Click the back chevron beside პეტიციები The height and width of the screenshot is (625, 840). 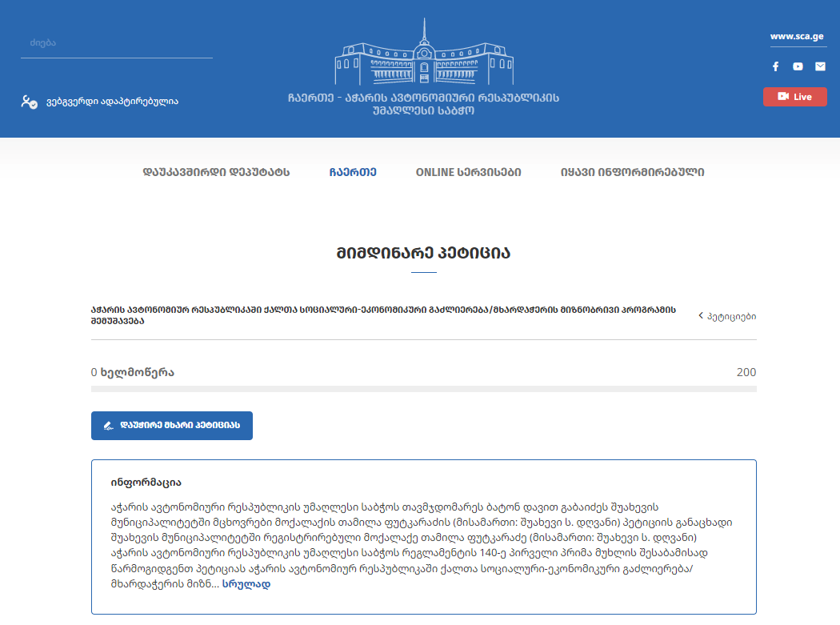[x=701, y=316]
